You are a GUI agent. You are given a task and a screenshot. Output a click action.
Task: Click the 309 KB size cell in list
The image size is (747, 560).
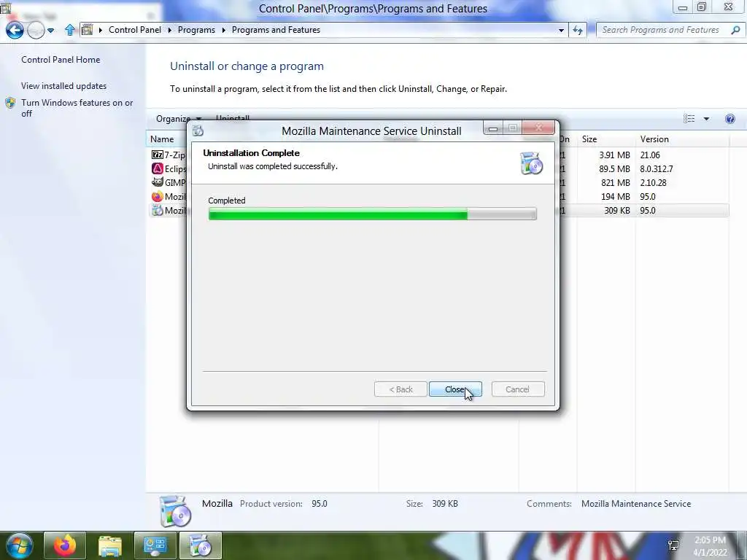[617, 210]
